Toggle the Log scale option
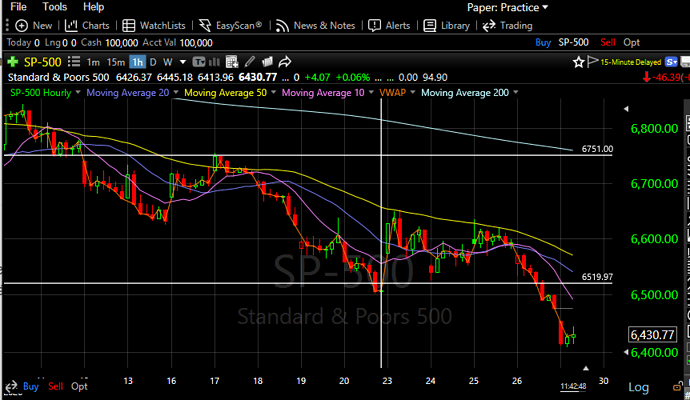Screen dimensions: 690x400 pyautogui.click(x=638, y=387)
